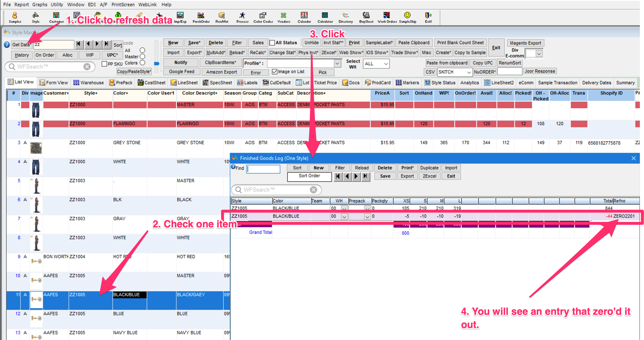
Task: Expand the Select WH dropdown
Action: (386, 64)
